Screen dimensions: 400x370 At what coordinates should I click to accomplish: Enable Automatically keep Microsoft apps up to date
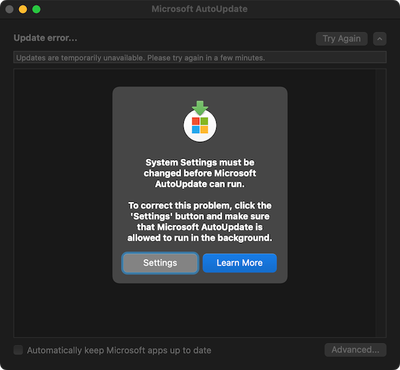tap(18, 350)
